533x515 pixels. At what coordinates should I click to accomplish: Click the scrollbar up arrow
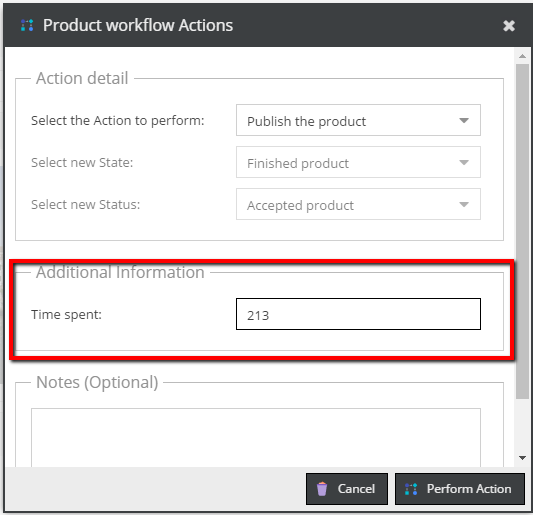(522, 56)
